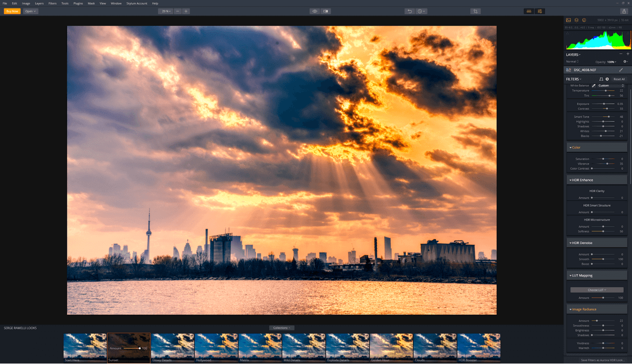Pick white balance with the eyedropper
This screenshot has width=632, height=364.
point(594,85)
